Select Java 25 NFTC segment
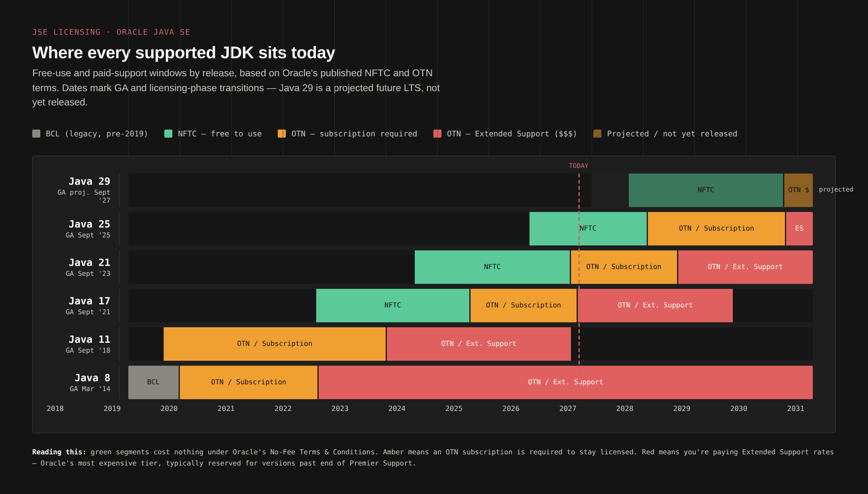868x494 pixels. [588, 229]
